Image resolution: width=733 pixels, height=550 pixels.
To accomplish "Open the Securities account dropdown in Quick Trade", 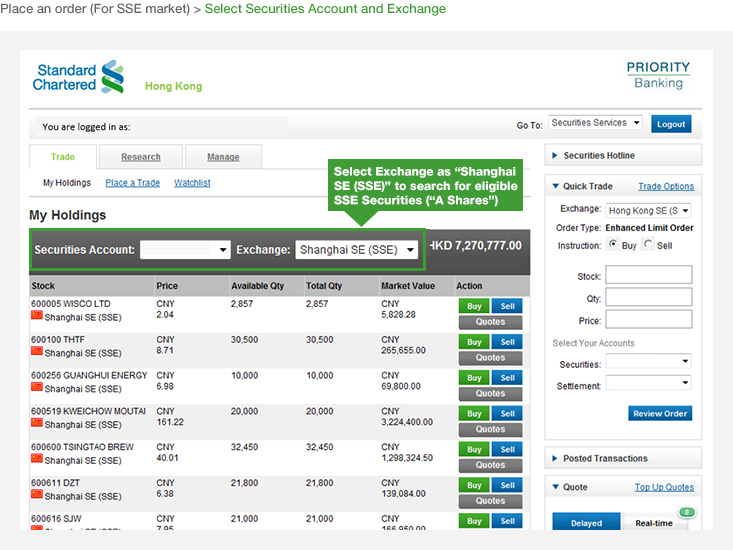I will coord(648,361).
